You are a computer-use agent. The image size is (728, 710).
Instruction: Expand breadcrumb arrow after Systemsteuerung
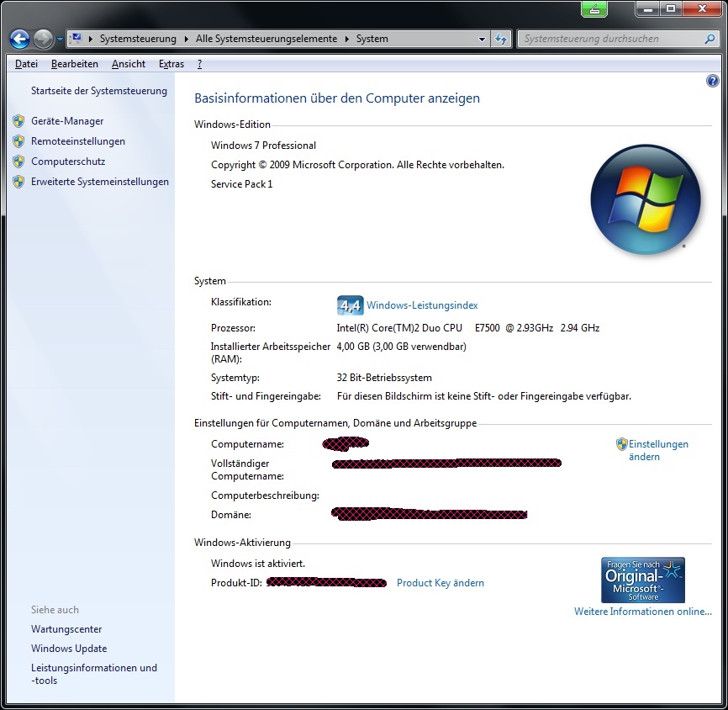186,39
